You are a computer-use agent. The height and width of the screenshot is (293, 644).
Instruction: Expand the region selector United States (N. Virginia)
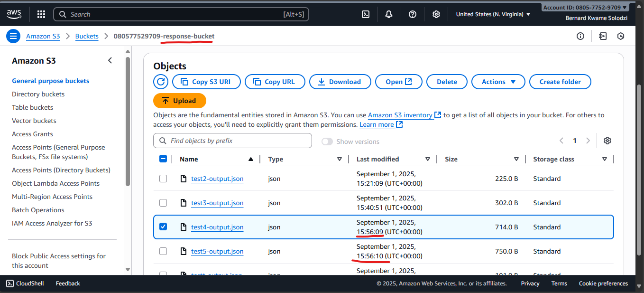(493, 14)
